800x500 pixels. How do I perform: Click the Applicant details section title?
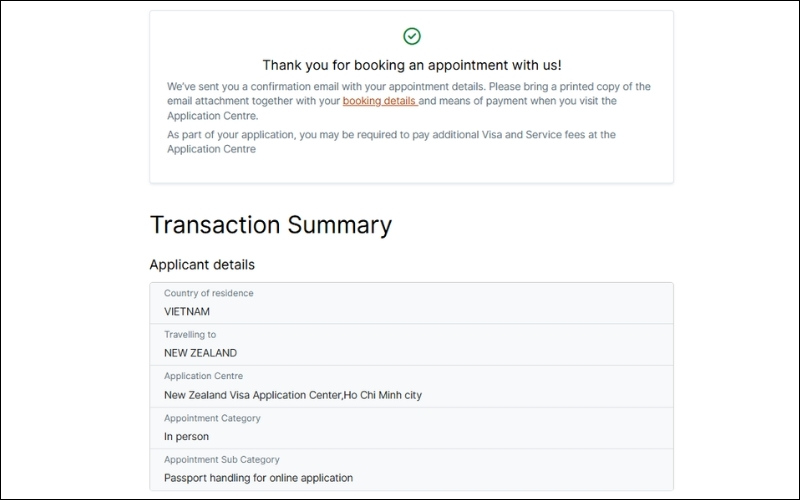(x=202, y=265)
